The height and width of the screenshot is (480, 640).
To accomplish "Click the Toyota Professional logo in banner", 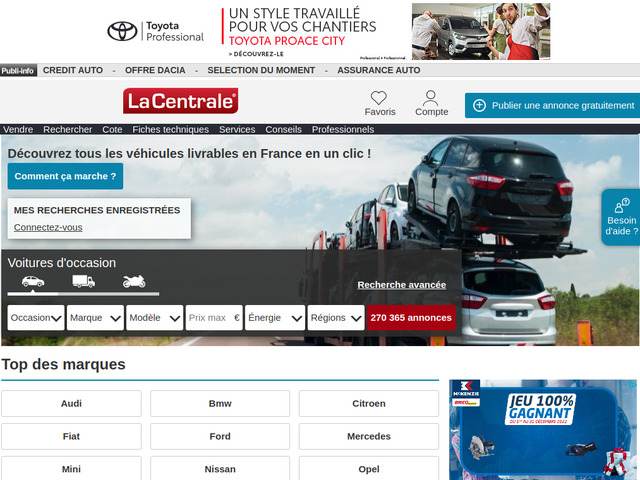I will click(156, 31).
